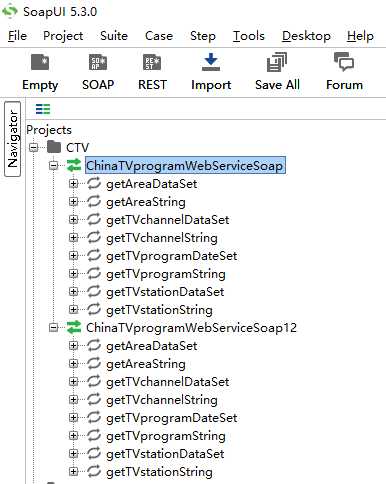Image resolution: width=386 pixels, height=484 pixels.
Task: Expand Soap12 getTVprogramString operation
Action: (x=73, y=435)
